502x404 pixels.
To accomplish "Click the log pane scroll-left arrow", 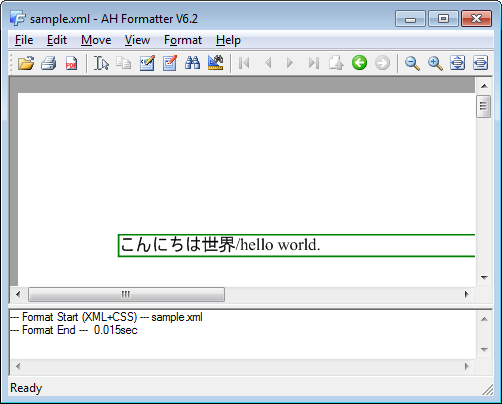I will (x=18, y=366).
